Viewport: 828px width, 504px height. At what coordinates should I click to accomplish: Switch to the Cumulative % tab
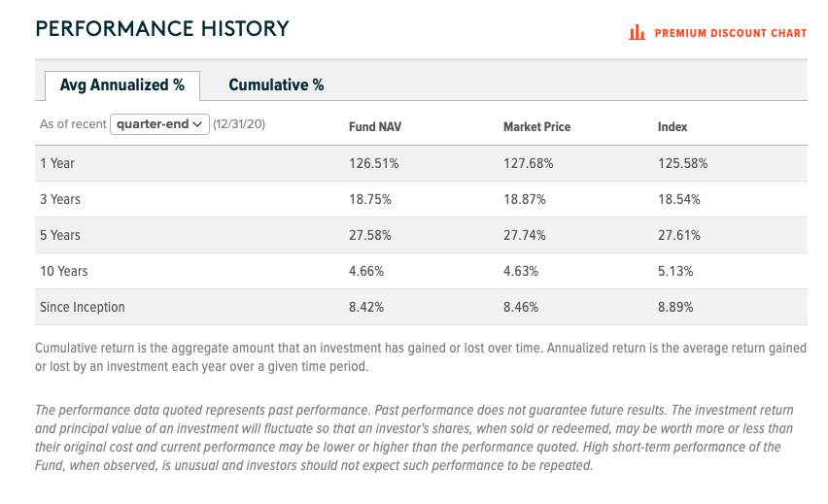[276, 85]
